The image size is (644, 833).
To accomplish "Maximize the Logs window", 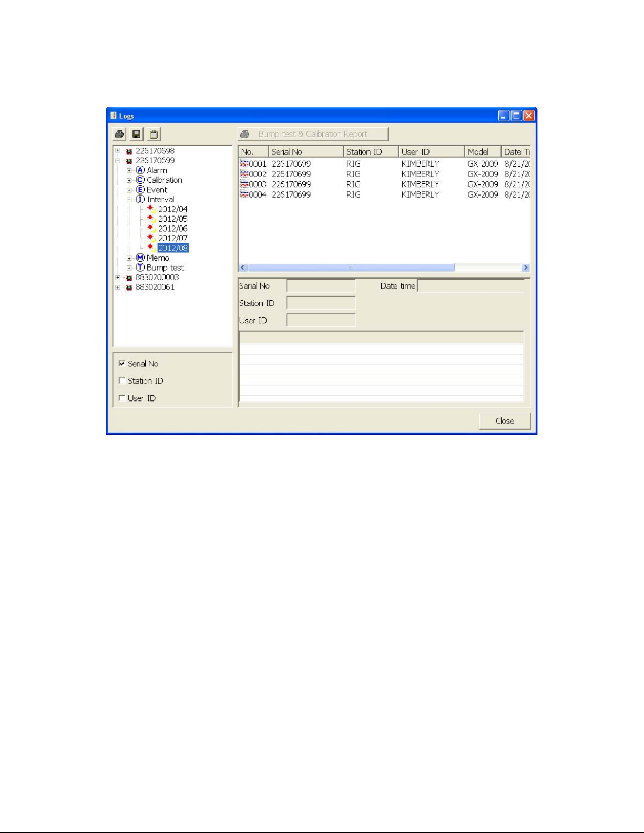I will point(517,116).
